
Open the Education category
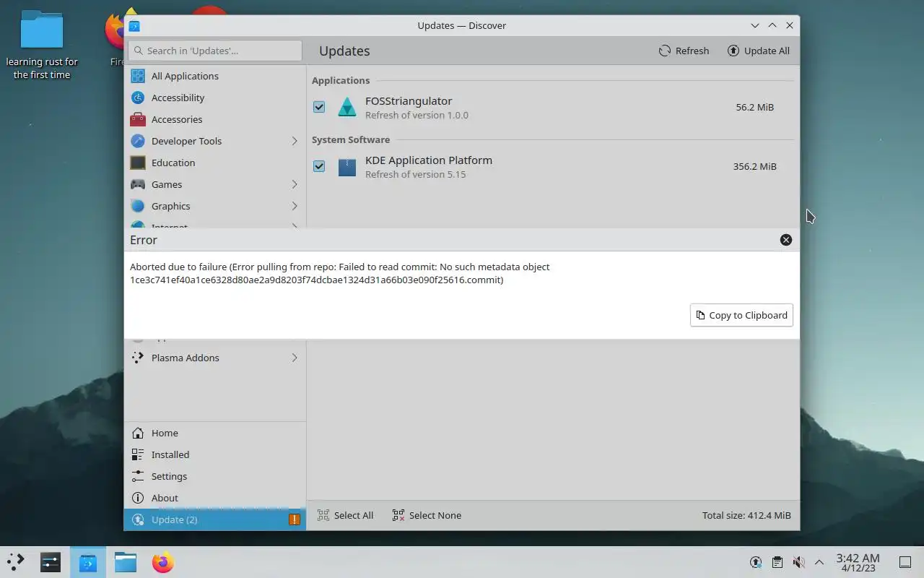click(x=215, y=163)
